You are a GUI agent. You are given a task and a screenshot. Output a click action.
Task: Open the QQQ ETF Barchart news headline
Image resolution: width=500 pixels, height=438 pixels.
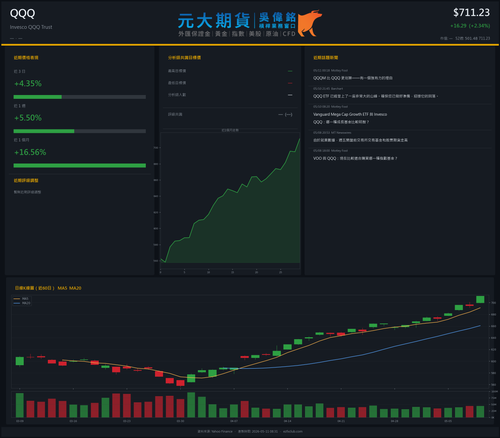pos(375,96)
